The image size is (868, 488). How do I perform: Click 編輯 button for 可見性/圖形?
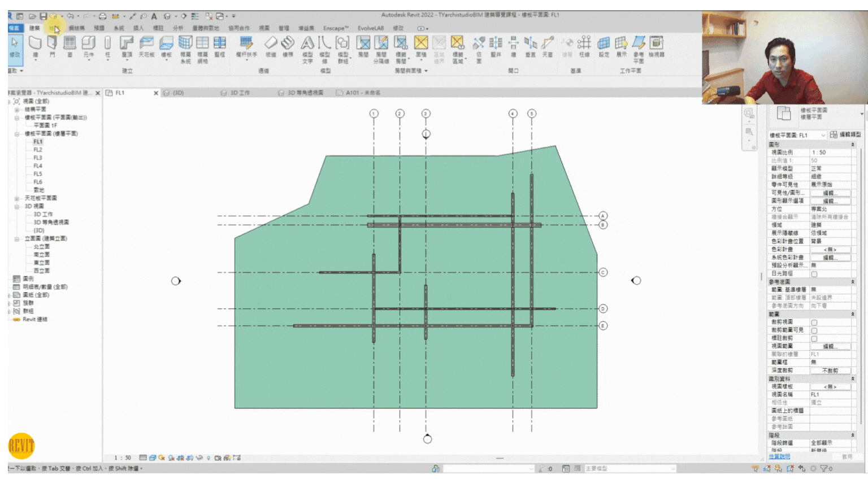[829, 193]
